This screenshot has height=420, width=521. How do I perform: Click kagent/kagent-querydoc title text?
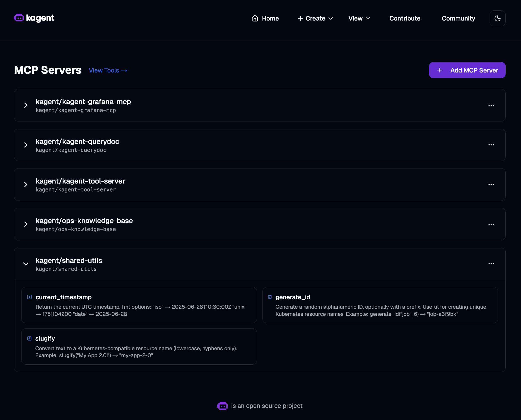point(77,141)
